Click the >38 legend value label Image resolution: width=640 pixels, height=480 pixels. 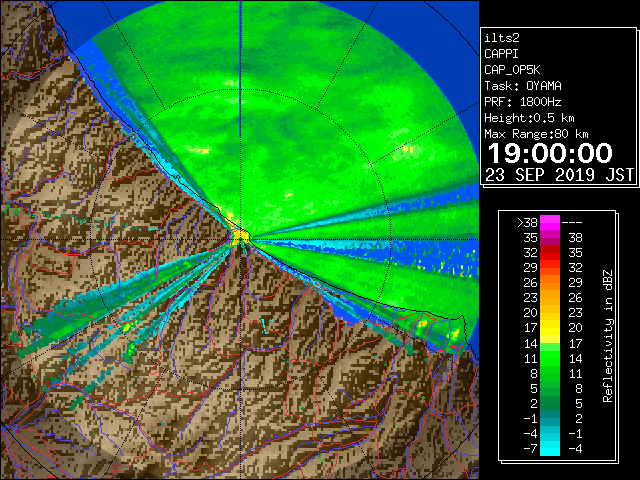[527, 223]
